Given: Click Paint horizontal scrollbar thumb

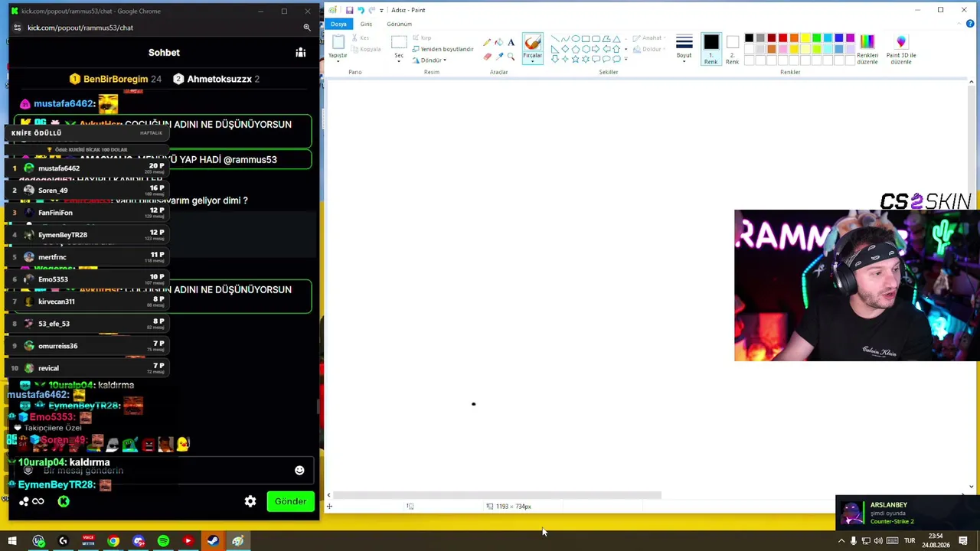Looking at the screenshot, I should 498,495.
